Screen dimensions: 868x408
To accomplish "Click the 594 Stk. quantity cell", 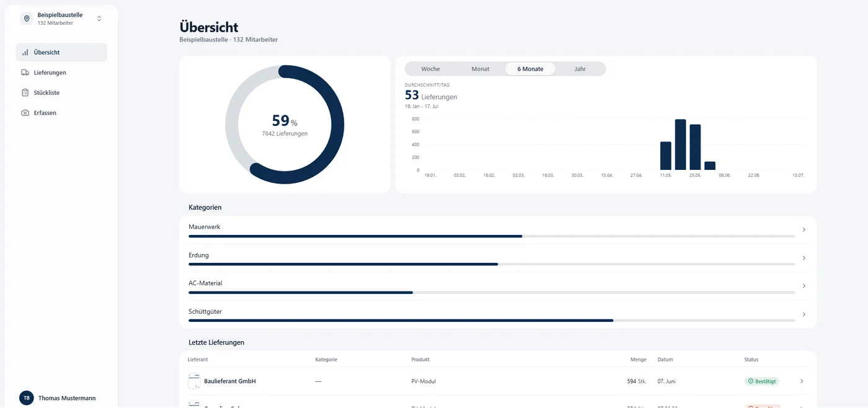I will click(637, 381).
